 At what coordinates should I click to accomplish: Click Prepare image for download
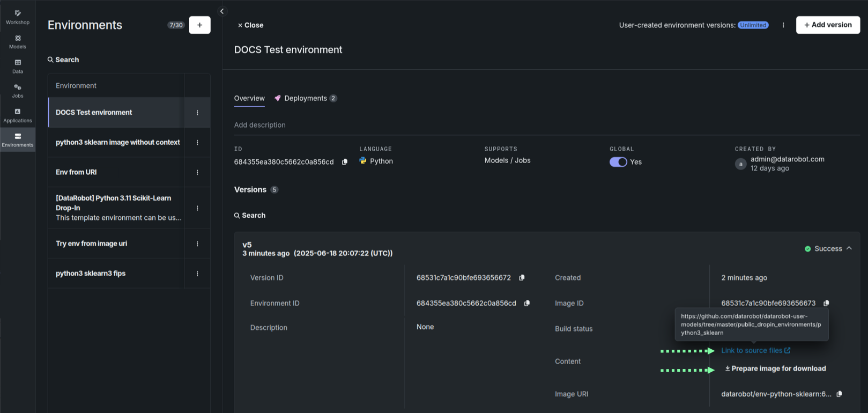[775, 368]
